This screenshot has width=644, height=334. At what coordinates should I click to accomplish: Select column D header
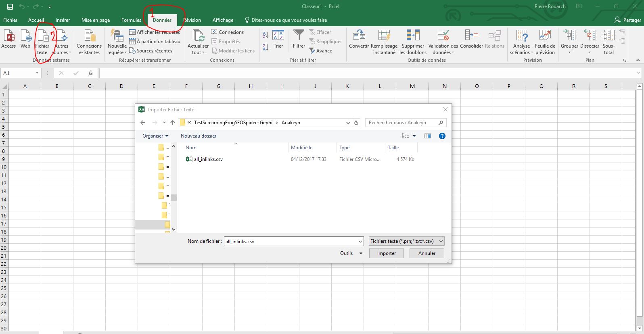click(121, 86)
